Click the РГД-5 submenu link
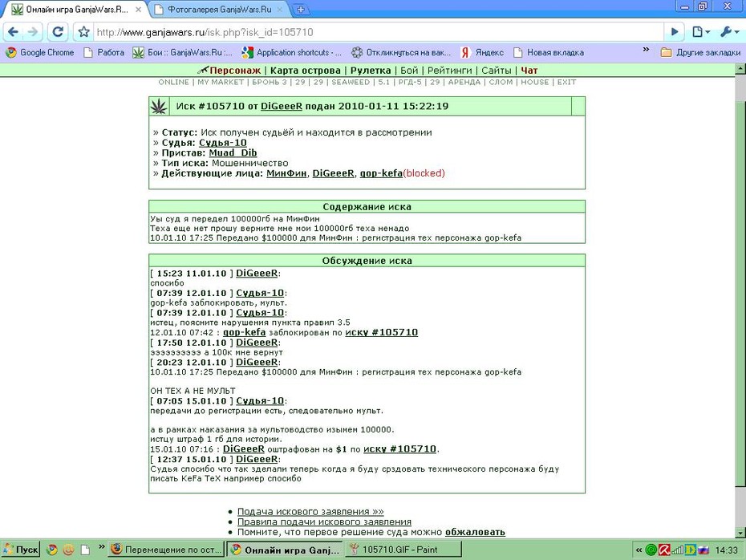Viewport: 746px width, 560px height. click(410, 82)
